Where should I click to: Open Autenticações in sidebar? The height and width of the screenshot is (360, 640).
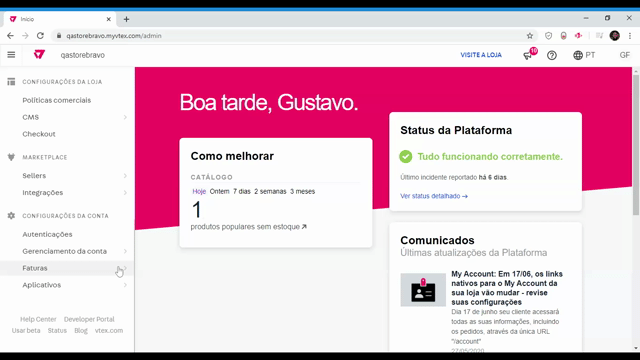47,234
